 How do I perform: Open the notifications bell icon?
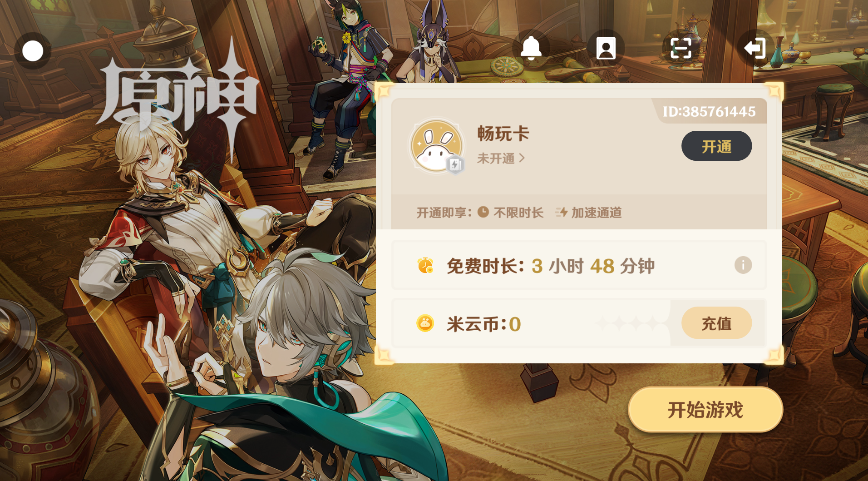[x=531, y=48]
